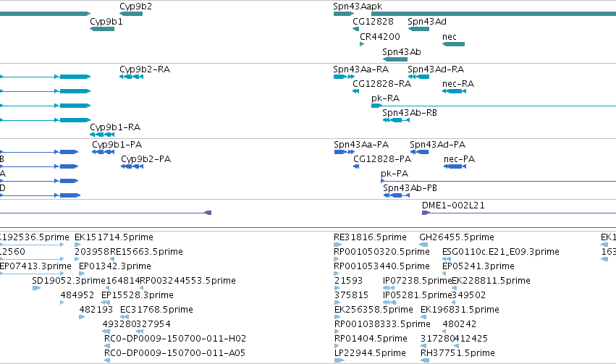Click the Cyp9b1-RA transcript label
The width and height of the screenshot is (616, 364).
pyautogui.click(x=115, y=127)
